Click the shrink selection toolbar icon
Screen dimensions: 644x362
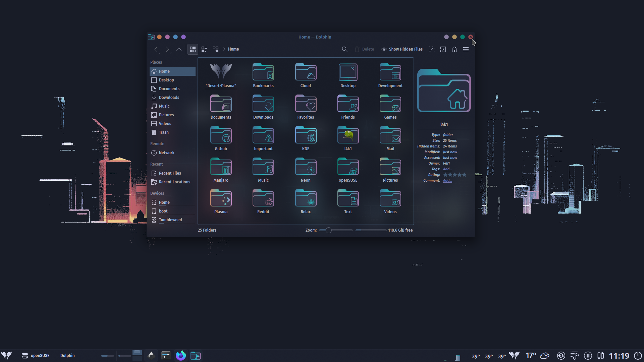coord(443,49)
